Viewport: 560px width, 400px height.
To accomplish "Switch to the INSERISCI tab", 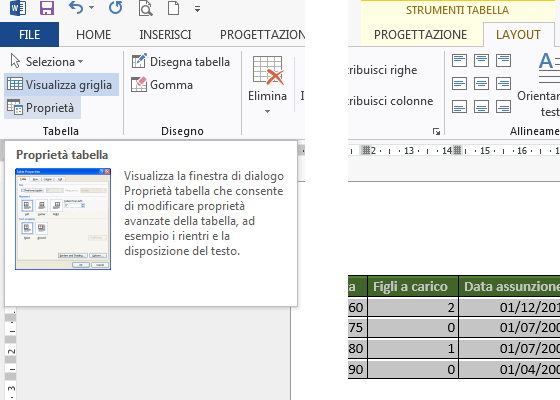I will pos(165,35).
